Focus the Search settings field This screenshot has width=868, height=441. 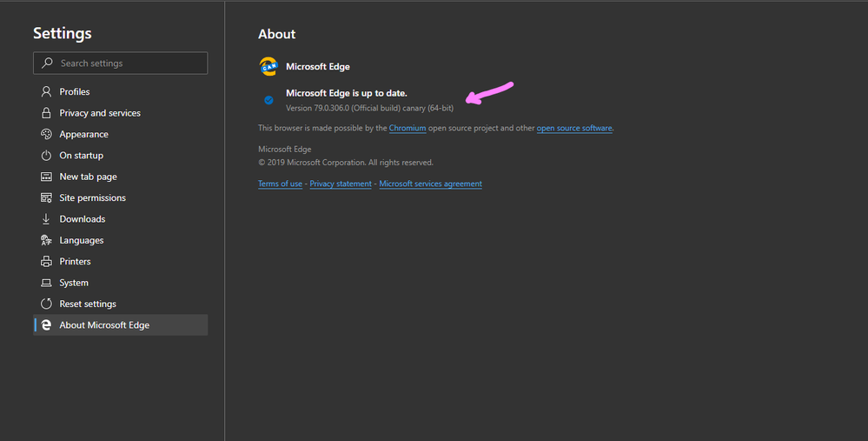pyautogui.click(x=121, y=63)
